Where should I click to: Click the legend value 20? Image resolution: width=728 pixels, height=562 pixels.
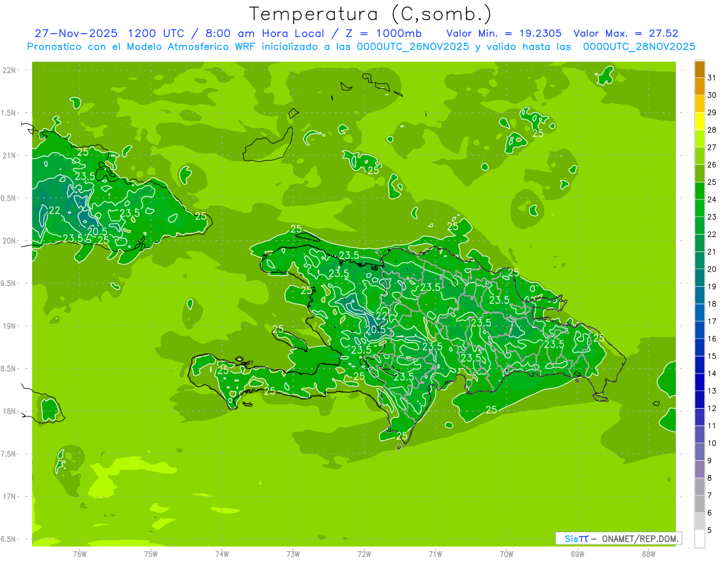pos(712,269)
